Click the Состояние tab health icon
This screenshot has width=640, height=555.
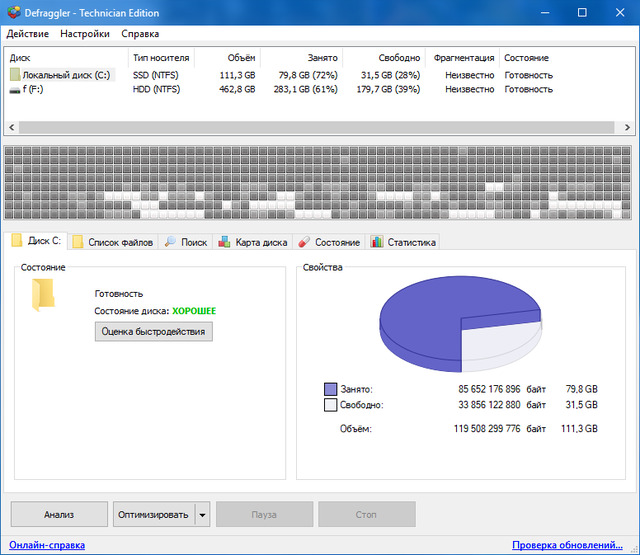(x=303, y=242)
